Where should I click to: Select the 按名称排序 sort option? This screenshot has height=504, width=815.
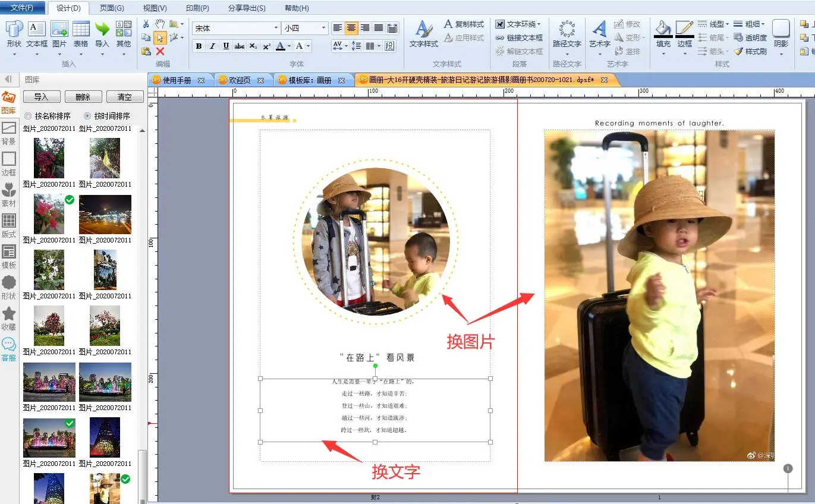[28, 116]
